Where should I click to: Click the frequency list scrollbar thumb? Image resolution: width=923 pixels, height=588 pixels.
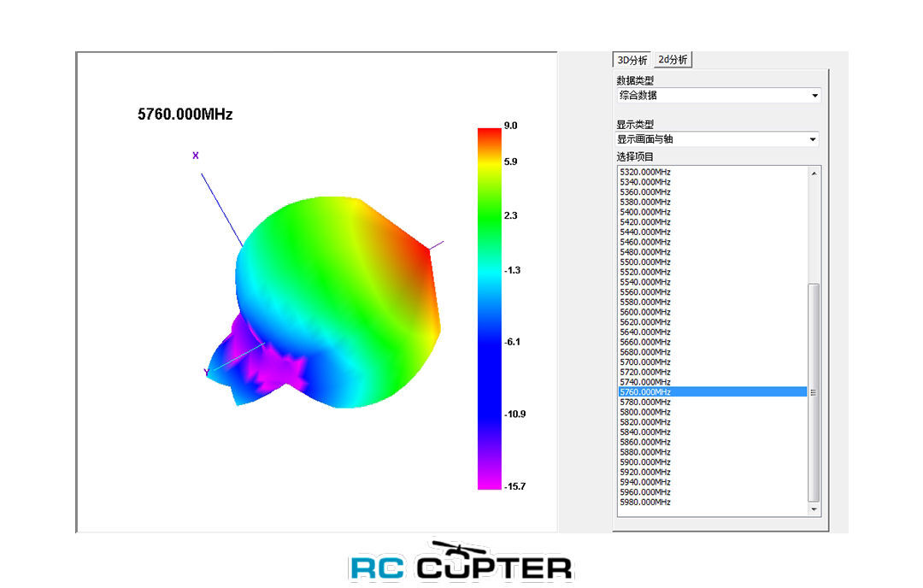click(x=814, y=392)
